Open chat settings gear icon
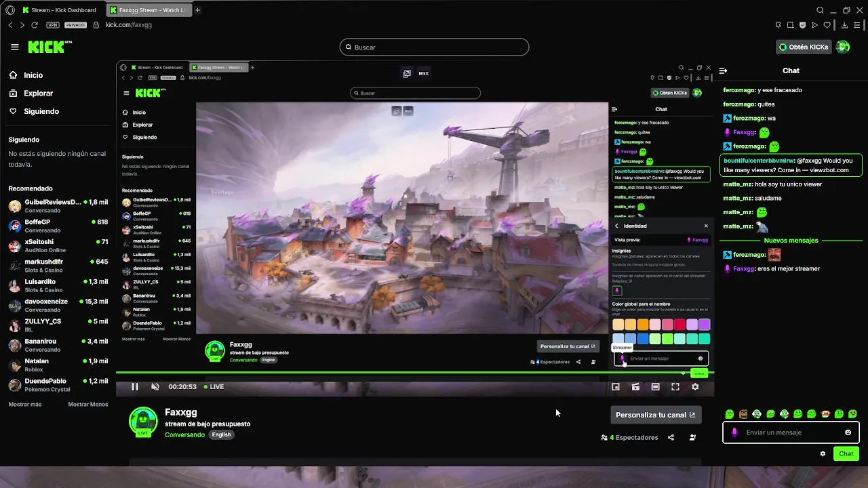868x488 pixels. pos(823,453)
